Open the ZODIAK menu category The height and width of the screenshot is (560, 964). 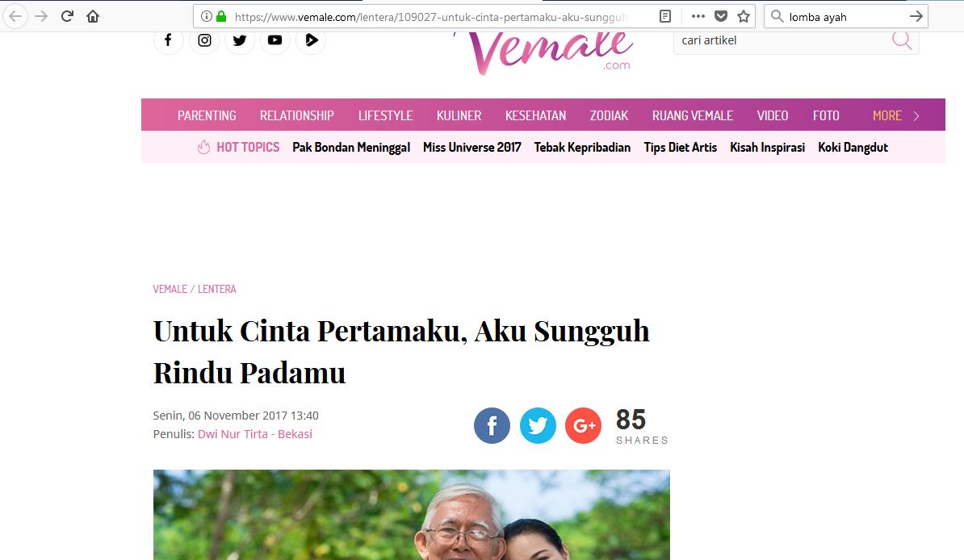(x=609, y=115)
